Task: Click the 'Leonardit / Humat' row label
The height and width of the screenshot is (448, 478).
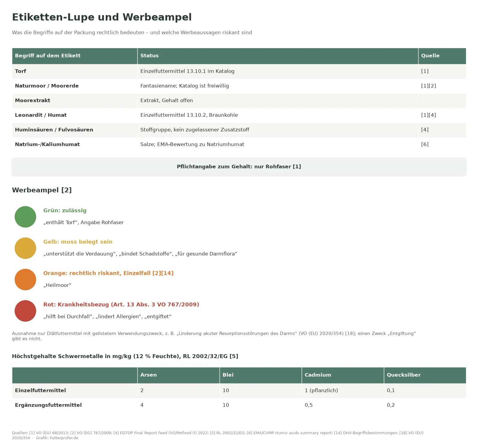Action: pyautogui.click(x=41, y=115)
